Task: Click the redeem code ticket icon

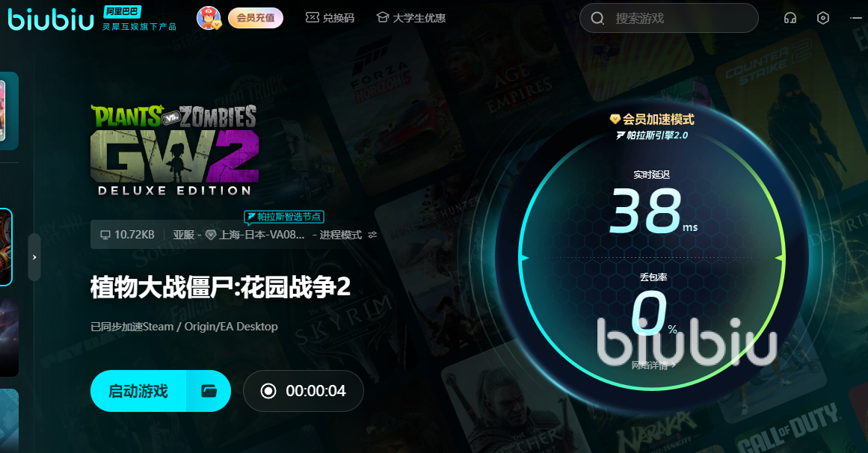Action: (x=313, y=18)
